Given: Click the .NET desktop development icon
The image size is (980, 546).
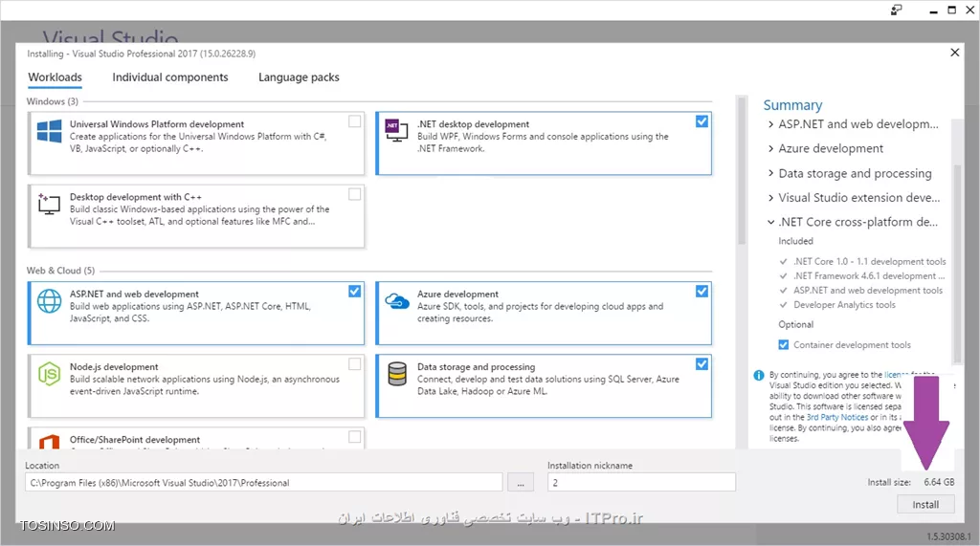Looking at the screenshot, I should (396, 130).
